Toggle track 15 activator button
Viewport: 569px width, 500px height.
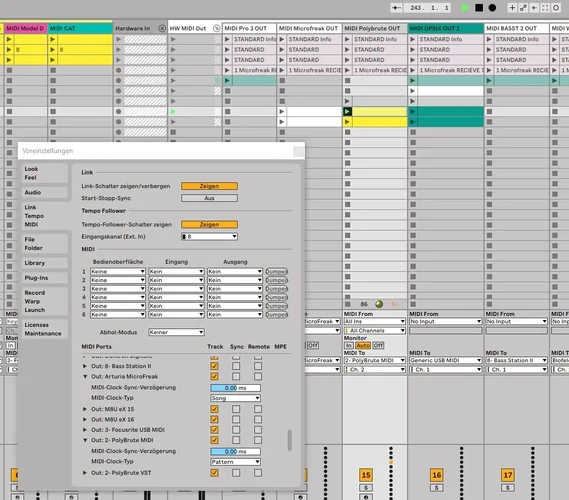[366, 475]
